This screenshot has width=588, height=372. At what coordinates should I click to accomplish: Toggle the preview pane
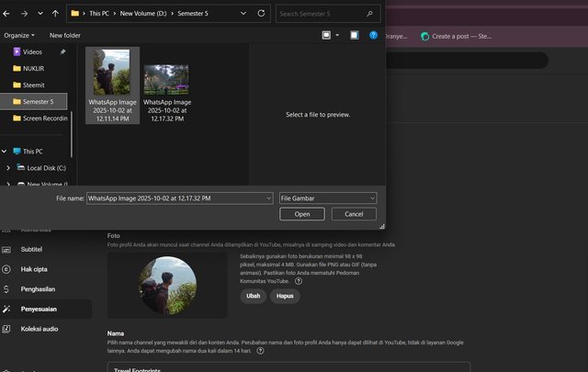click(355, 35)
